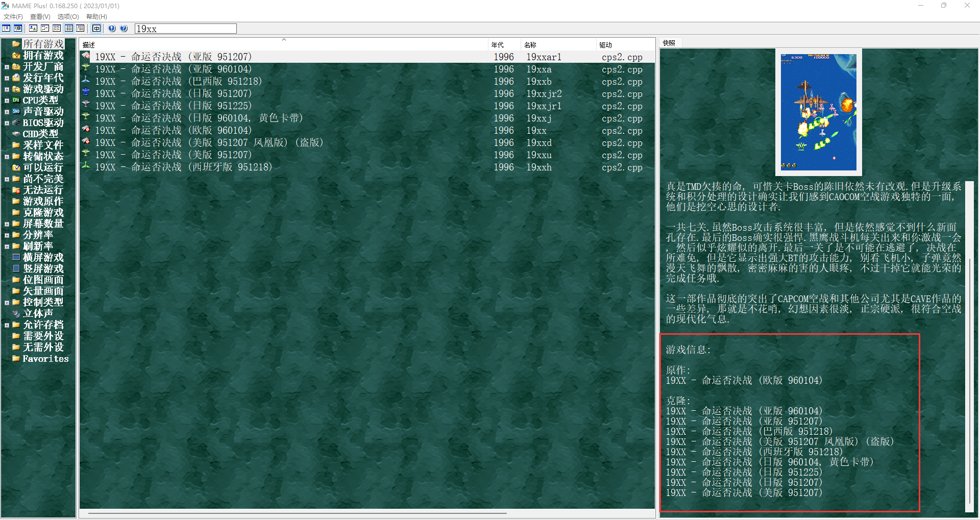Click the 立体声 speaker icon
Image resolution: width=980 pixels, height=520 pixels.
coord(16,314)
